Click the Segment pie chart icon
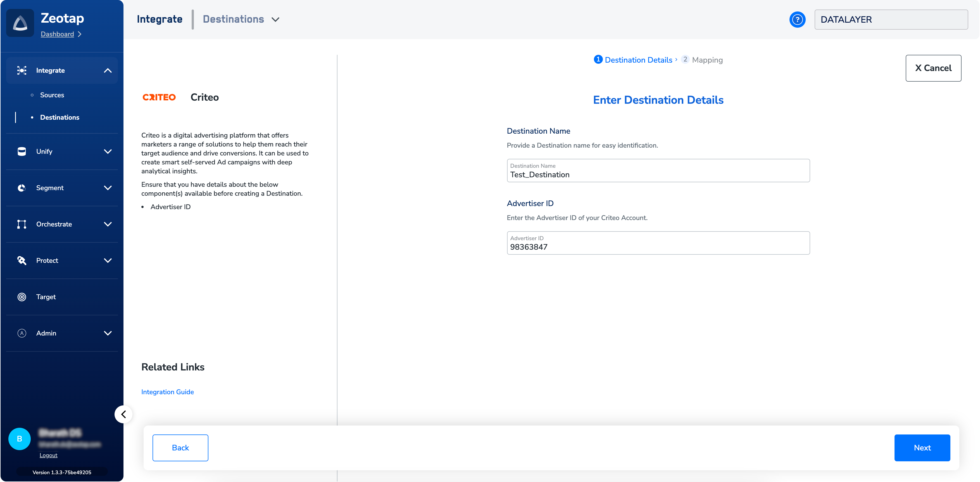980x482 pixels. [x=22, y=188]
